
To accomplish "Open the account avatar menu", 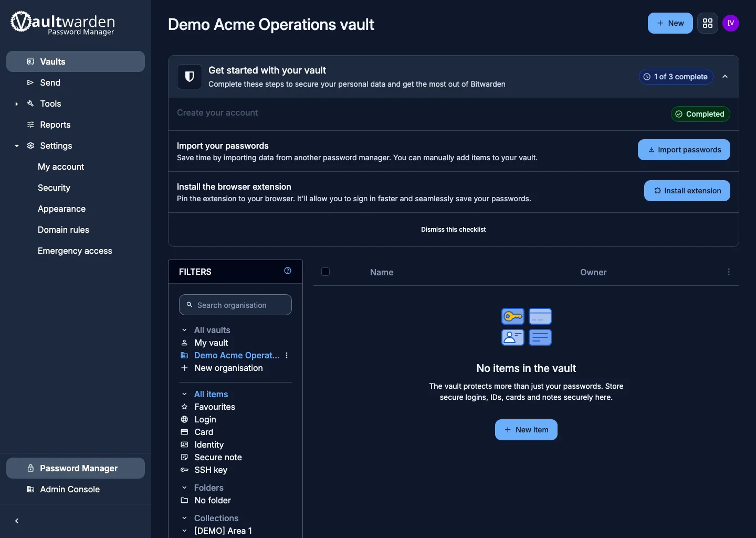I will [x=731, y=23].
